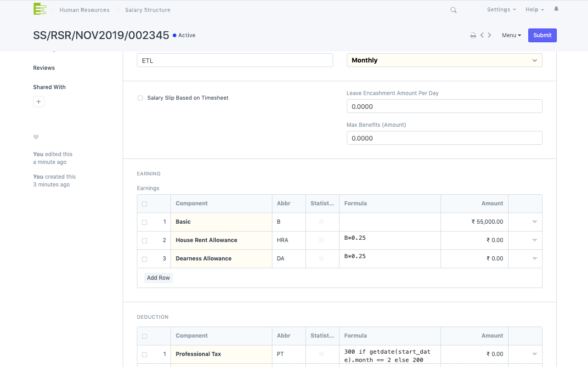Click the print icon
The image size is (588, 367).
coord(473,35)
